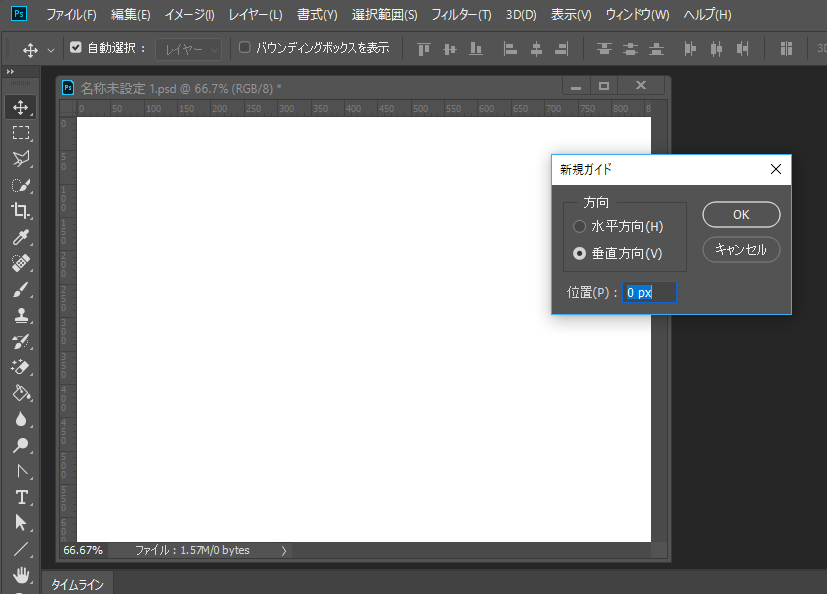Open the イメージ(I) menu

coord(189,15)
